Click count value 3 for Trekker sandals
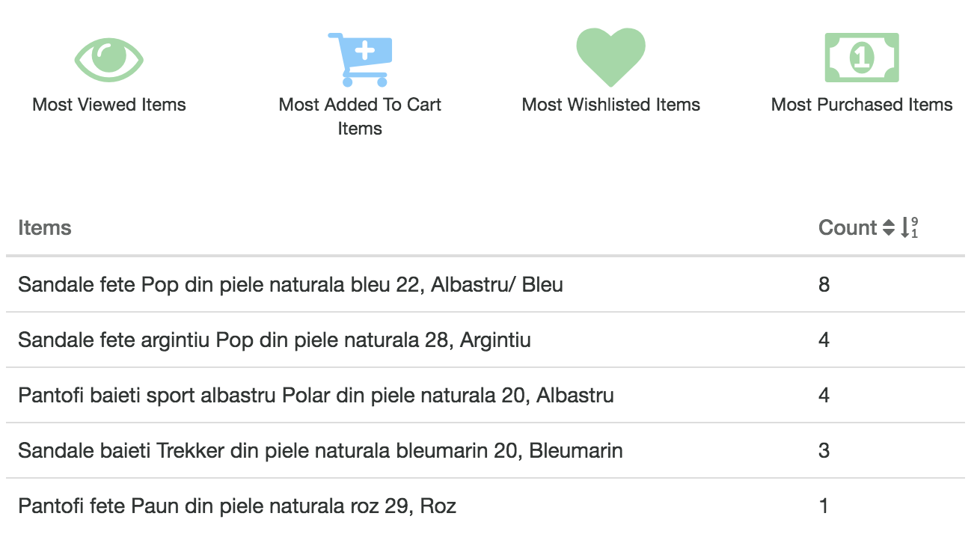980x540 pixels. 824,451
